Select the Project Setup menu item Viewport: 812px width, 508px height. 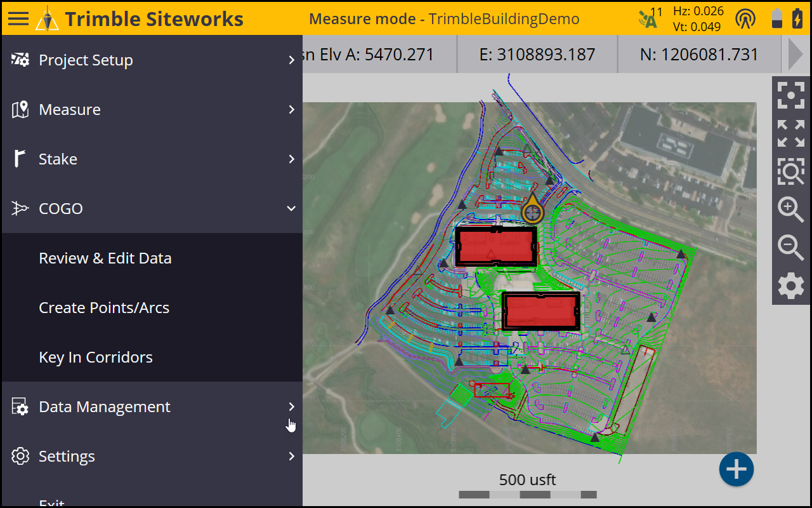coord(152,60)
